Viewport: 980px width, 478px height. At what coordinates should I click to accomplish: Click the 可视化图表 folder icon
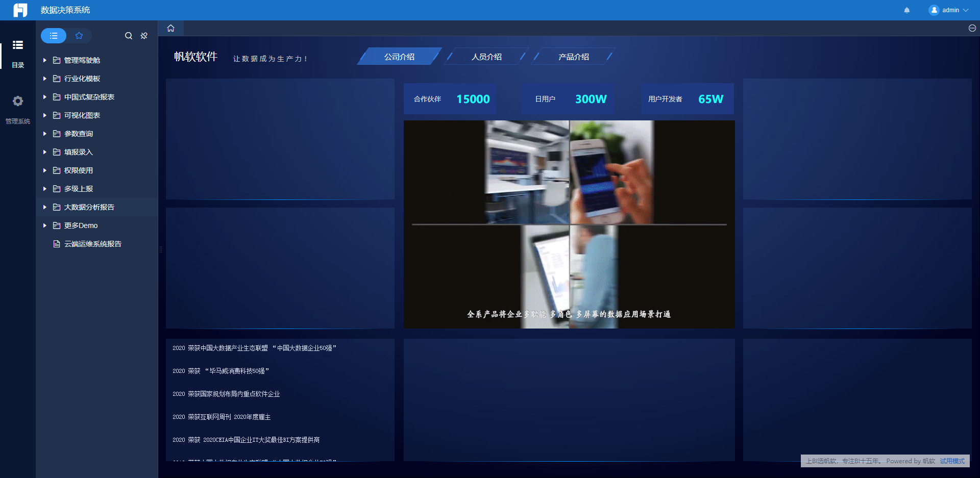point(57,115)
